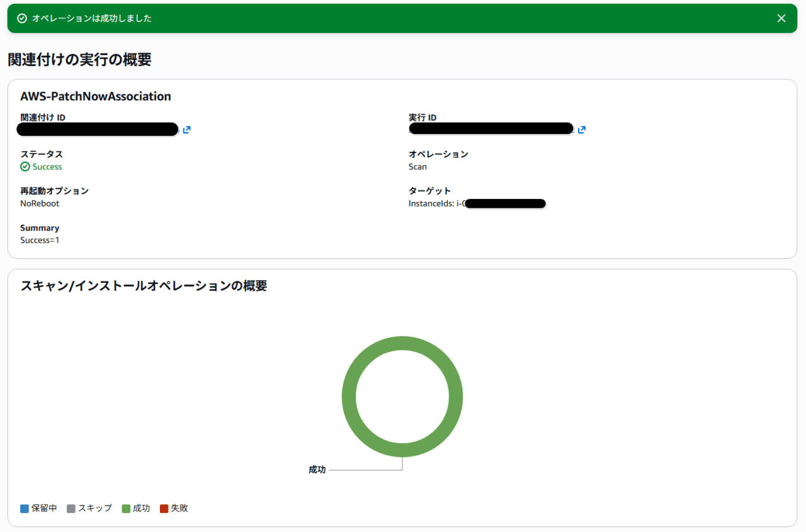Click the スキャン/インストールオペレーションの概要 section heading
Screen dimensions: 806x532
coord(144,286)
